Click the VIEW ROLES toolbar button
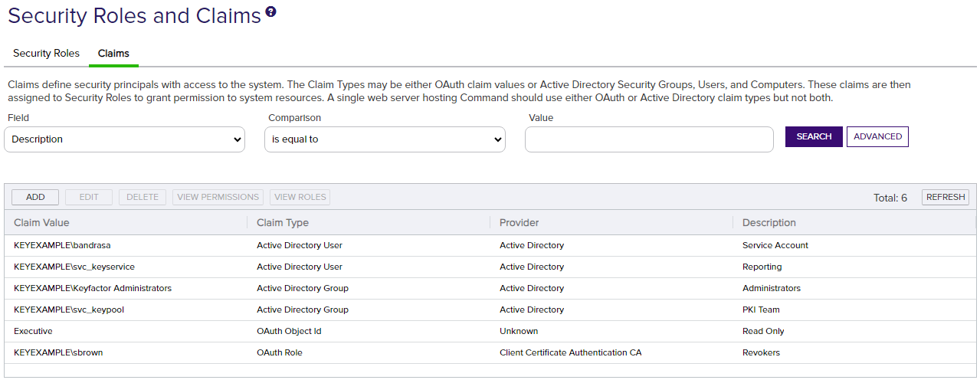This screenshot has height=380, width=980. [300, 197]
